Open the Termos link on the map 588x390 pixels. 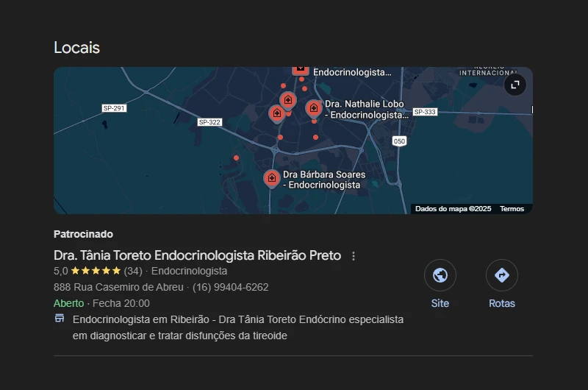coord(512,209)
